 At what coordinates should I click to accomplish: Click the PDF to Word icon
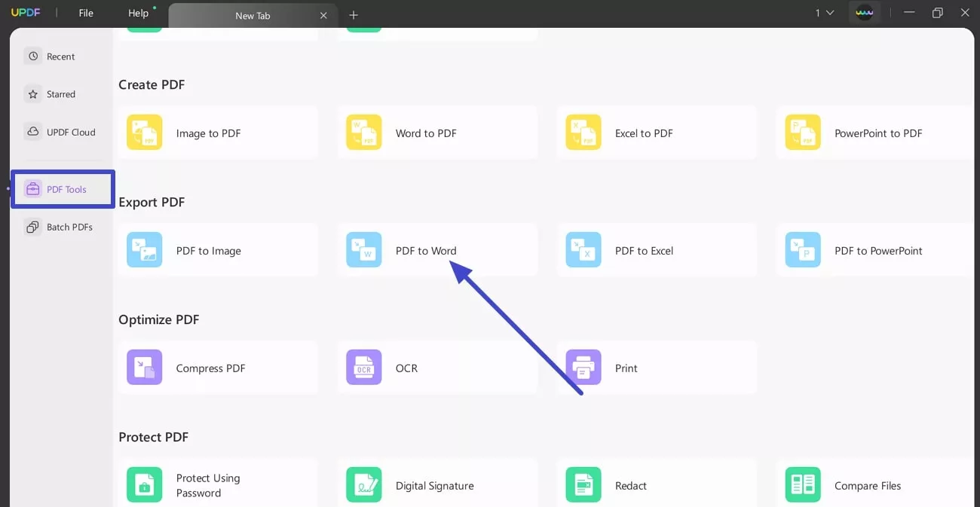click(363, 250)
